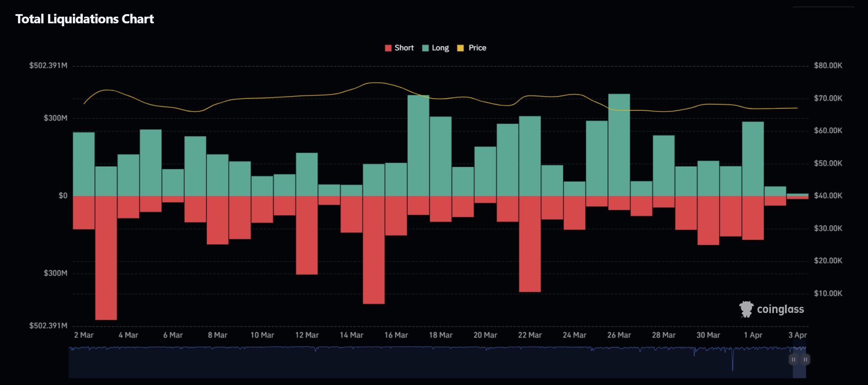
Task: Click the '$10.00K' price axis label
Action: point(828,293)
